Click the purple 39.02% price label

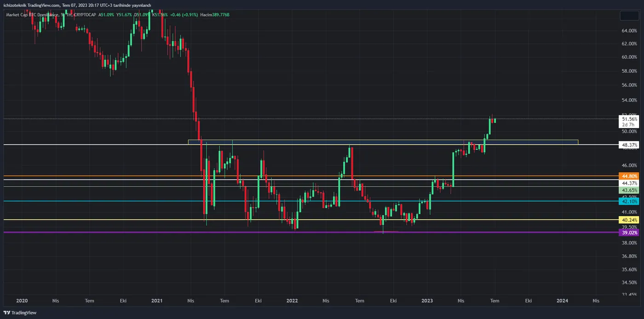point(630,233)
